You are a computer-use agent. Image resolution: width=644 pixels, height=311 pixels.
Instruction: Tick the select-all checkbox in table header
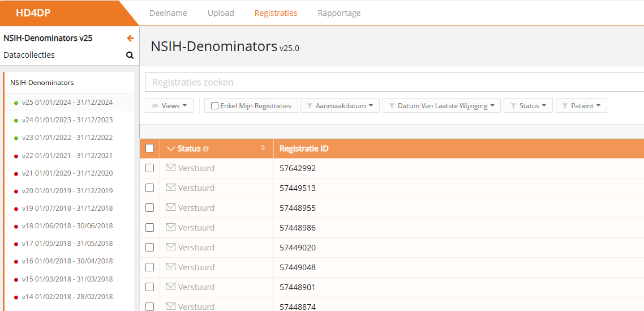click(149, 148)
